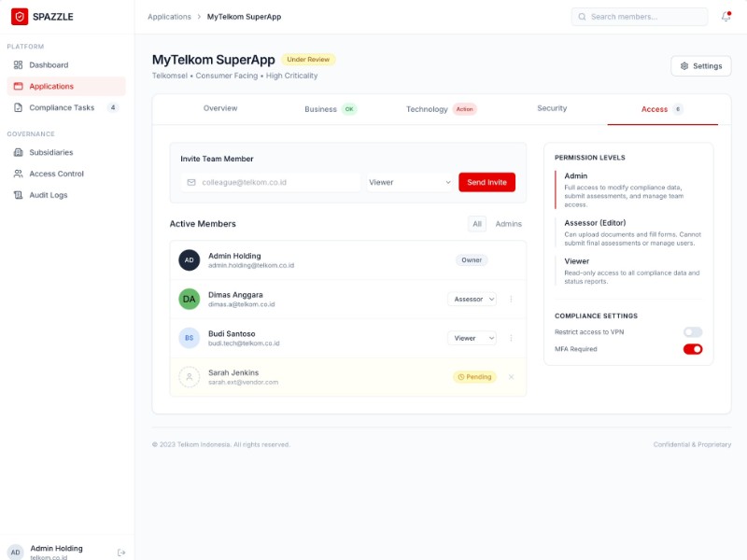
Task: Open Access Control in the sidebar
Action: (56, 174)
